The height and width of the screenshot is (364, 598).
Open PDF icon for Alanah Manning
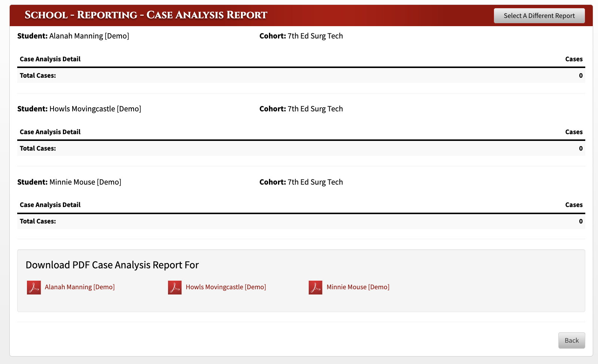(x=34, y=287)
